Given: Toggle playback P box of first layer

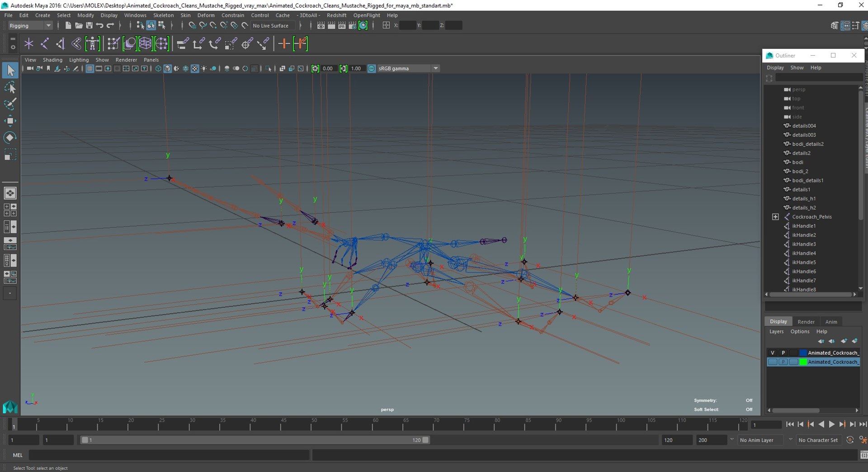Looking at the screenshot, I should click(x=783, y=353).
